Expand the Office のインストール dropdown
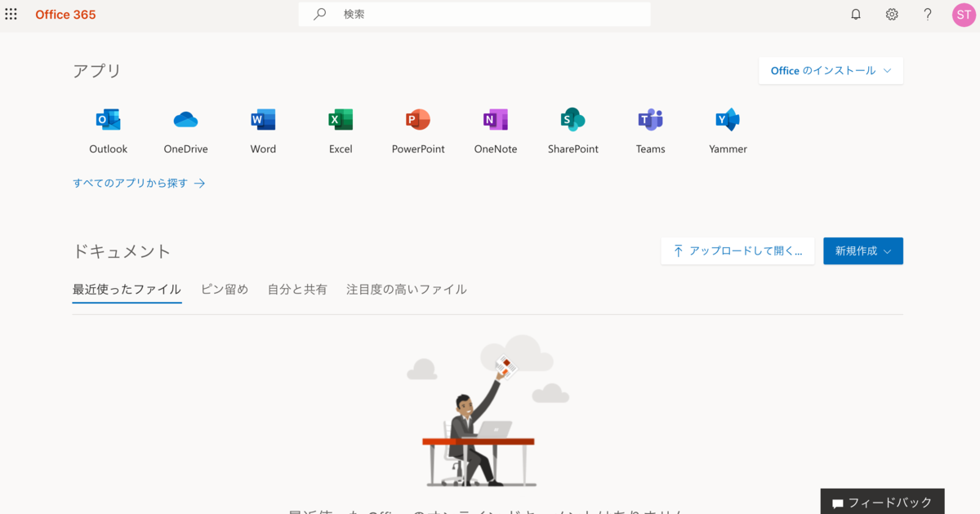This screenshot has height=514, width=980. 831,70
